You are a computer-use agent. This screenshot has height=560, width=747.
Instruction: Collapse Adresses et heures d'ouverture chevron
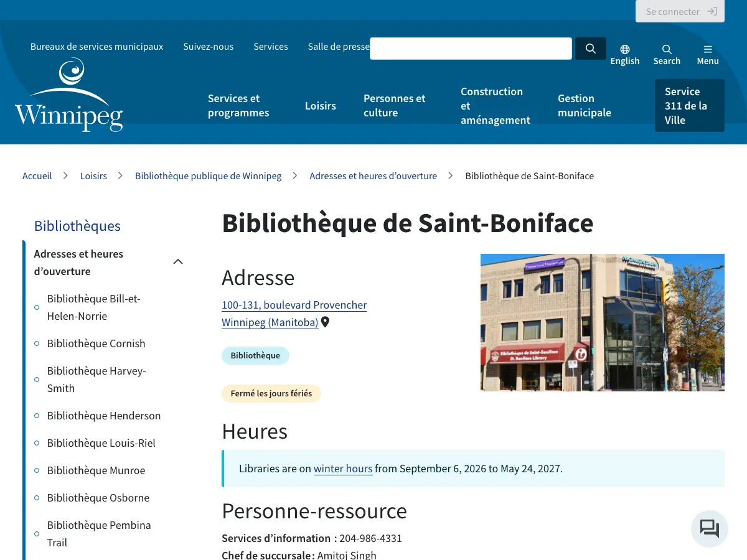pyautogui.click(x=178, y=262)
